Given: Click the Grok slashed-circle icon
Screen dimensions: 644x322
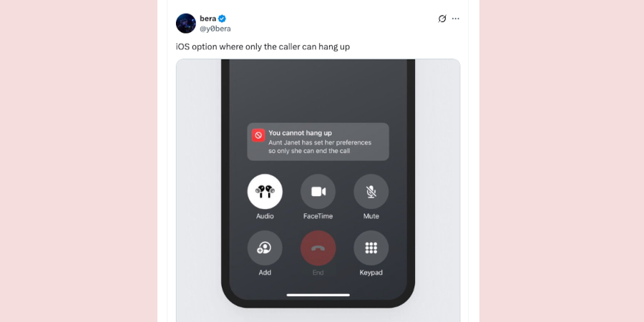Looking at the screenshot, I should (x=442, y=19).
